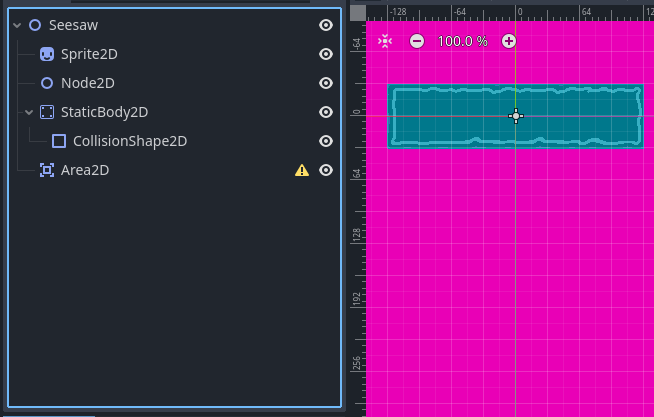Click the CollisionShape2D square icon

(59, 141)
